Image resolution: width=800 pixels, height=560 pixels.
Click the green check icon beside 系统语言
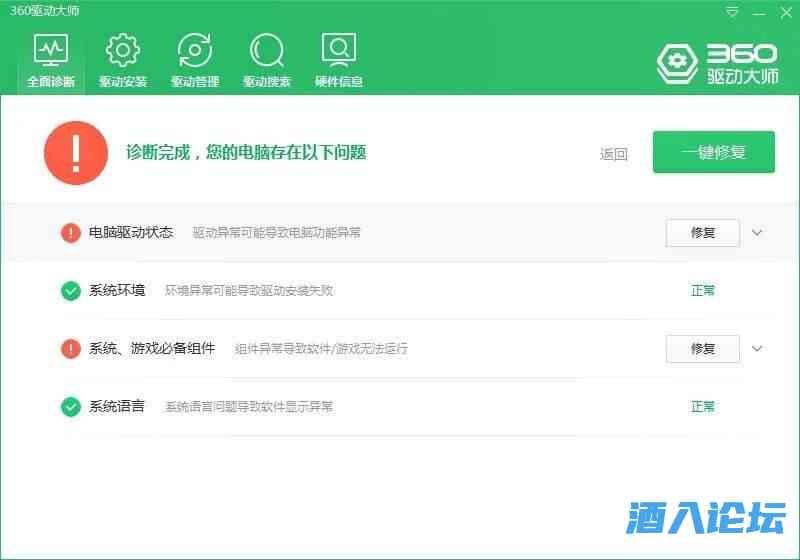pos(71,407)
